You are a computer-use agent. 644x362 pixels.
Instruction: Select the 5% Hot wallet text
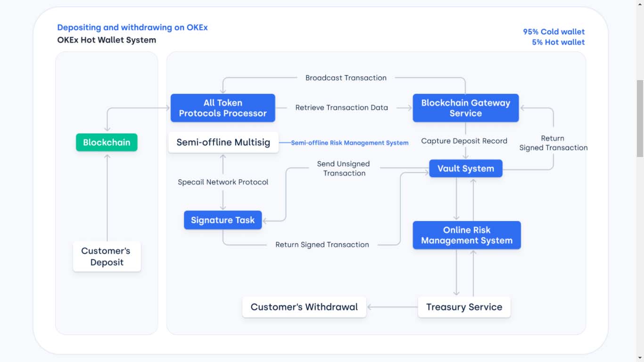click(x=558, y=42)
